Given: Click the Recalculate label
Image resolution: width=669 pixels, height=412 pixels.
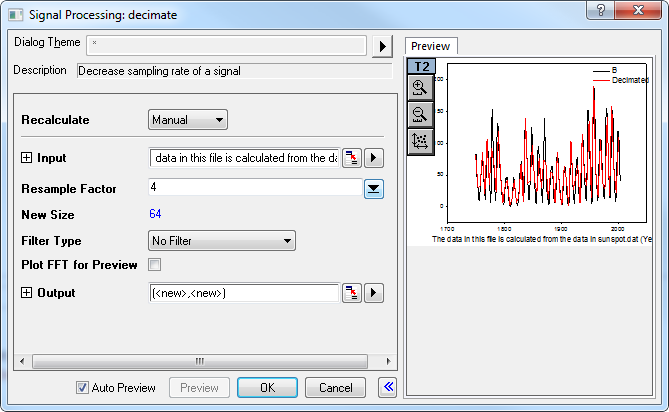Looking at the screenshot, I should coord(55,120).
